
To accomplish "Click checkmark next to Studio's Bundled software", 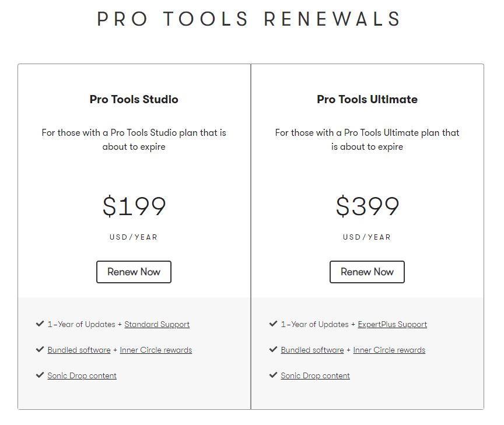I will [40, 349].
